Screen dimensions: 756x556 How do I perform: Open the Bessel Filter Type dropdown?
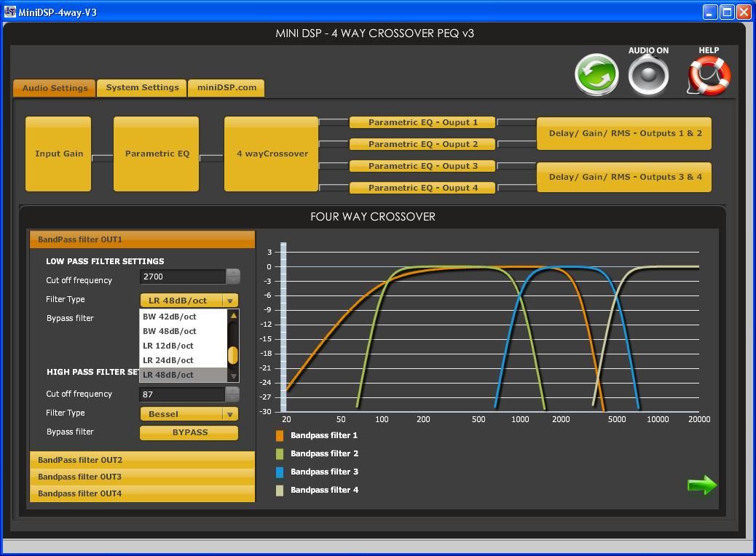pos(189,414)
